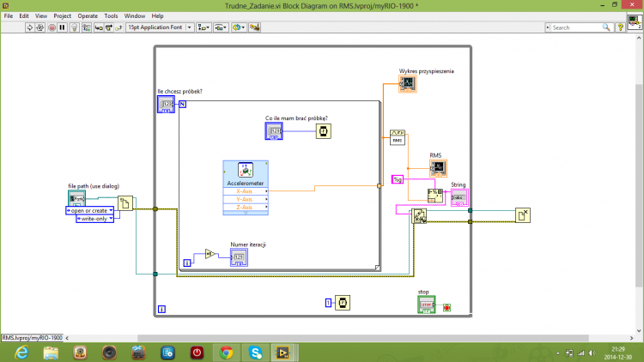The image size is (644, 362).
Task: Open the 15pt Application Font dropdown
Action: point(160,27)
